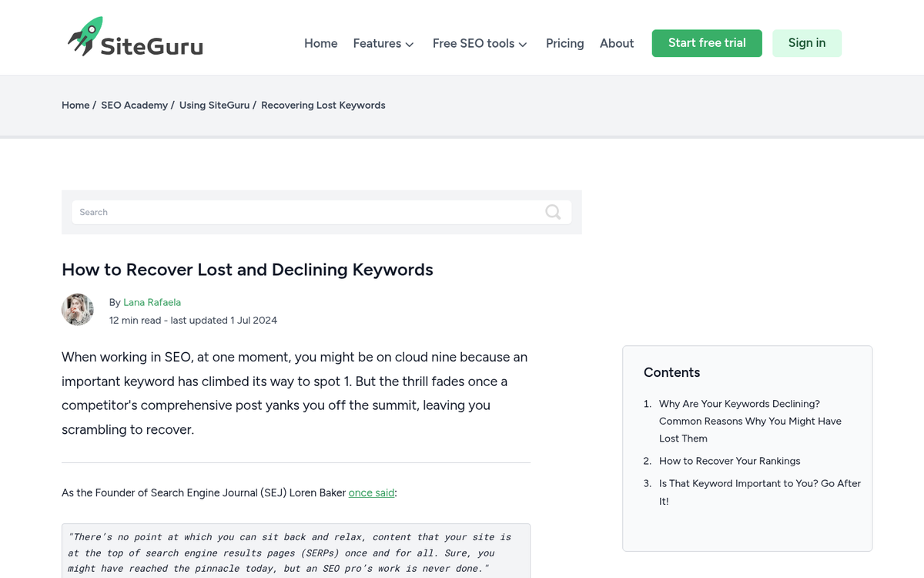Screen dimensions: 924x578
Task: Click the Sign in button
Action: pos(806,43)
